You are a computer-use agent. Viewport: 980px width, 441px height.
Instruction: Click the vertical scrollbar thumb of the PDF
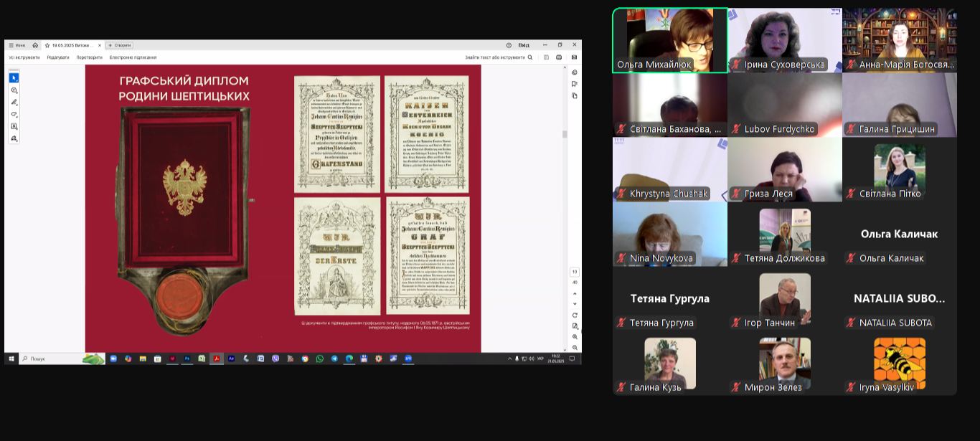tap(565, 134)
